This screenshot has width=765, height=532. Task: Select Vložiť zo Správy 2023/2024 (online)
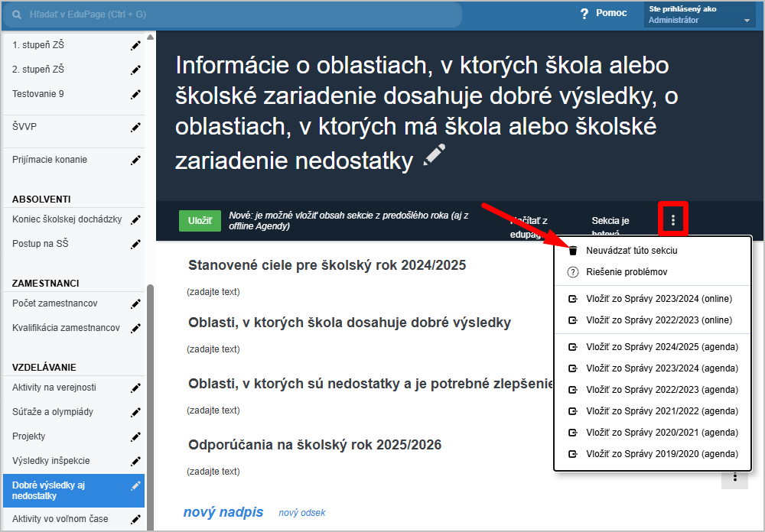pyautogui.click(x=659, y=299)
